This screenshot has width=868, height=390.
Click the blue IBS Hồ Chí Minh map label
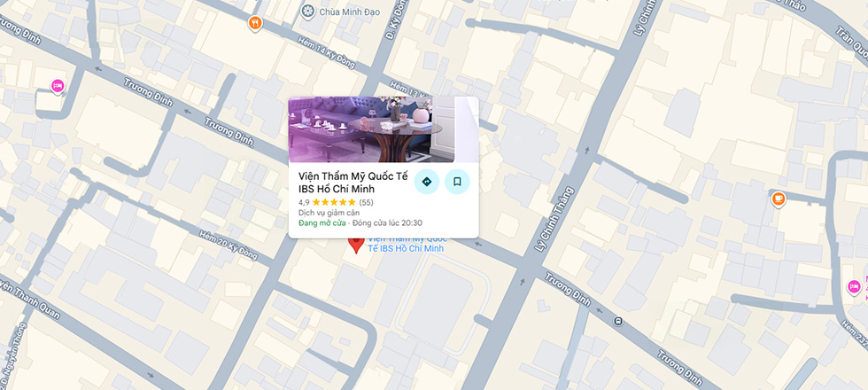coord(407,245)
